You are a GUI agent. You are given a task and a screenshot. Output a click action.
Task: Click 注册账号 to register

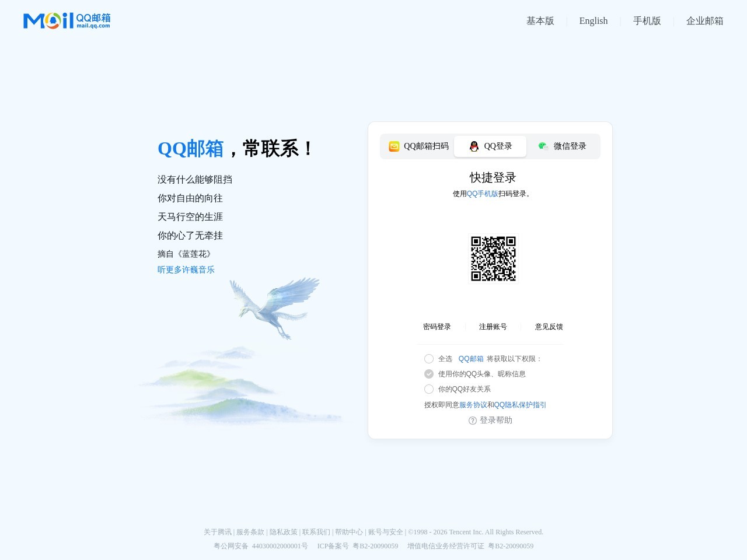(x=493, y=327)
